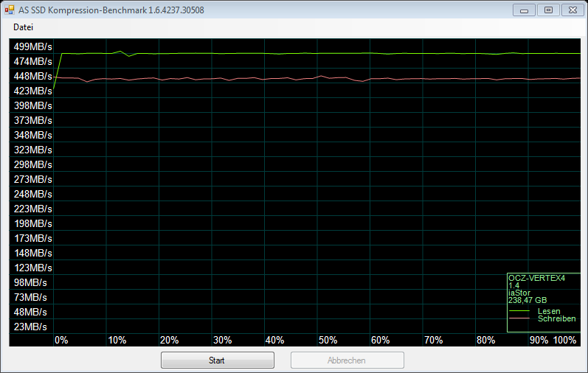Click the 499MB/s axis label
This screenshot has width=588, height=373.
tap(33, 46)
